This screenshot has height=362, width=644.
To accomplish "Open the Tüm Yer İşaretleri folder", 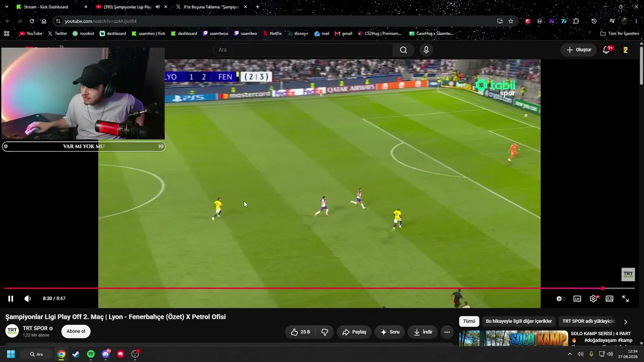I will coord(619,34).
